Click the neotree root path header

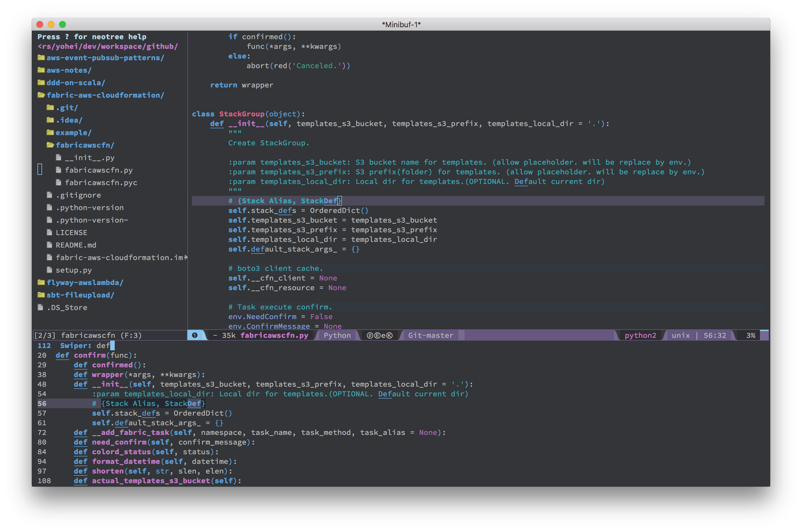coord(108,47)
